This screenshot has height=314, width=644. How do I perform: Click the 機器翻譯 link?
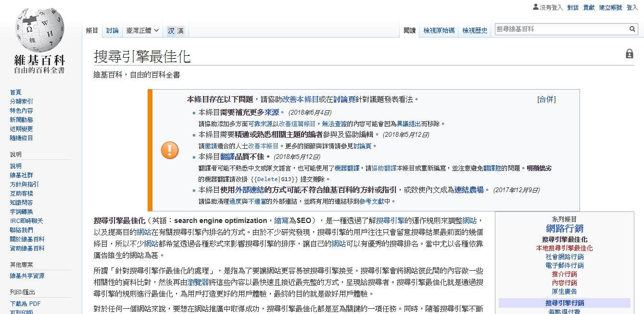coord(347,168)
